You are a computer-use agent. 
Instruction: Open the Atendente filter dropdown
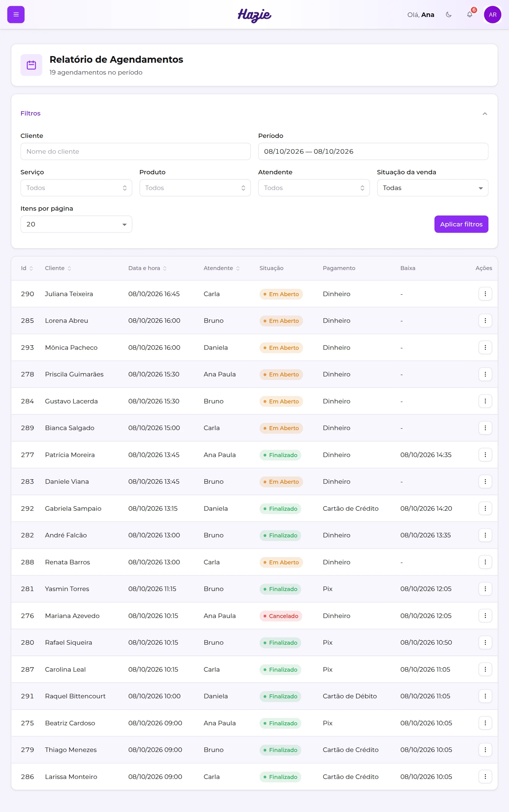tap(314, 188)
